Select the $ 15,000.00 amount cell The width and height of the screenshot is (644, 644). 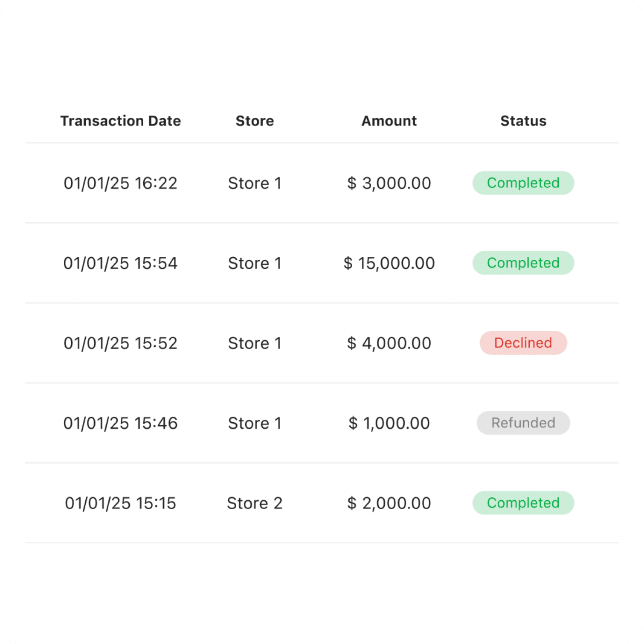coord(389,263)
